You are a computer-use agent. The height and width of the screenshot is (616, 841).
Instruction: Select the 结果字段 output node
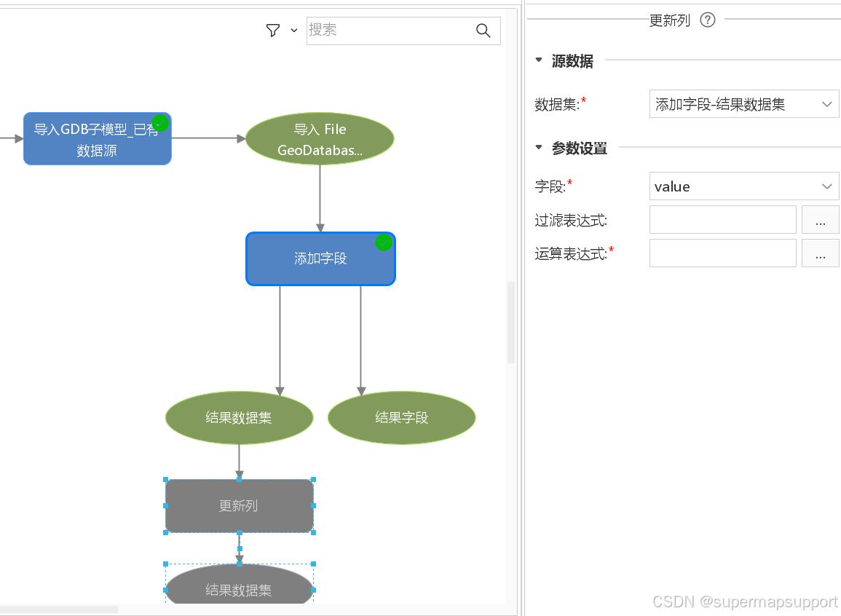pyautogui.click(x=401, y=418)
